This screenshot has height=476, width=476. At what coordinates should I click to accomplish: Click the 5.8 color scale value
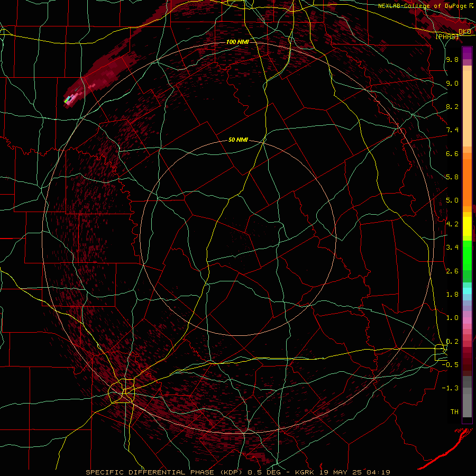452,177
